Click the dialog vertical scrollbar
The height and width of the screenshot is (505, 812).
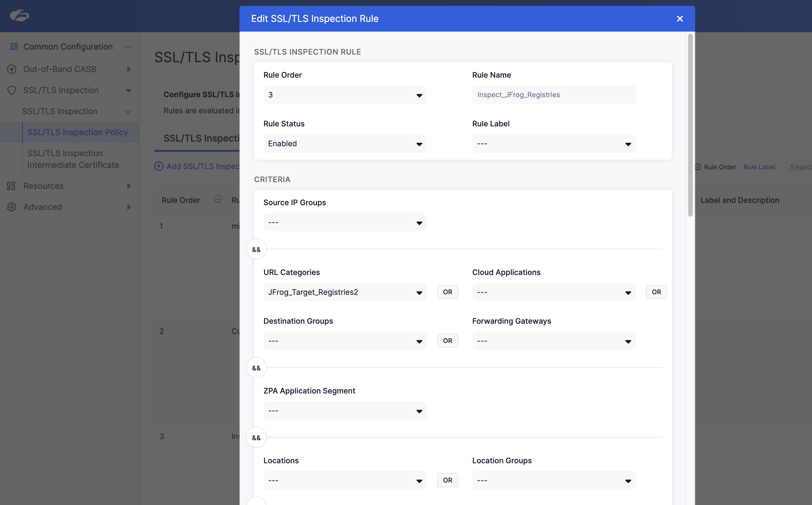click(x=690, y=125)
